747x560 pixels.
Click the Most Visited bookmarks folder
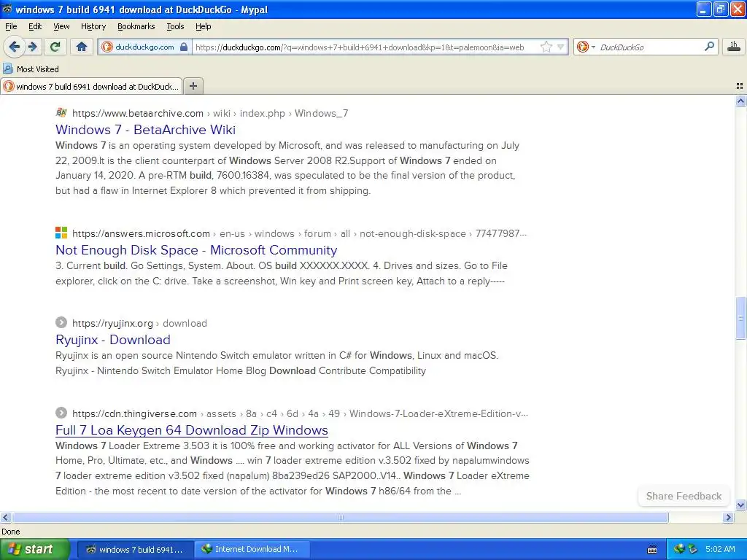tap(31, 69)
